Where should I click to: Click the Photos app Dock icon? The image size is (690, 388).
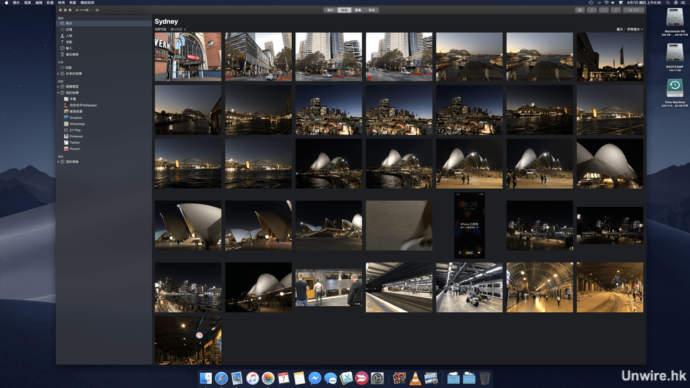tap(268, 378)
